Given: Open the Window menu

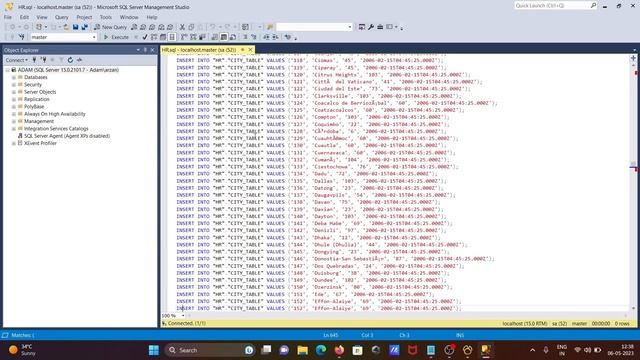Looking at the screenshot, I should click(x=129, y=17).
